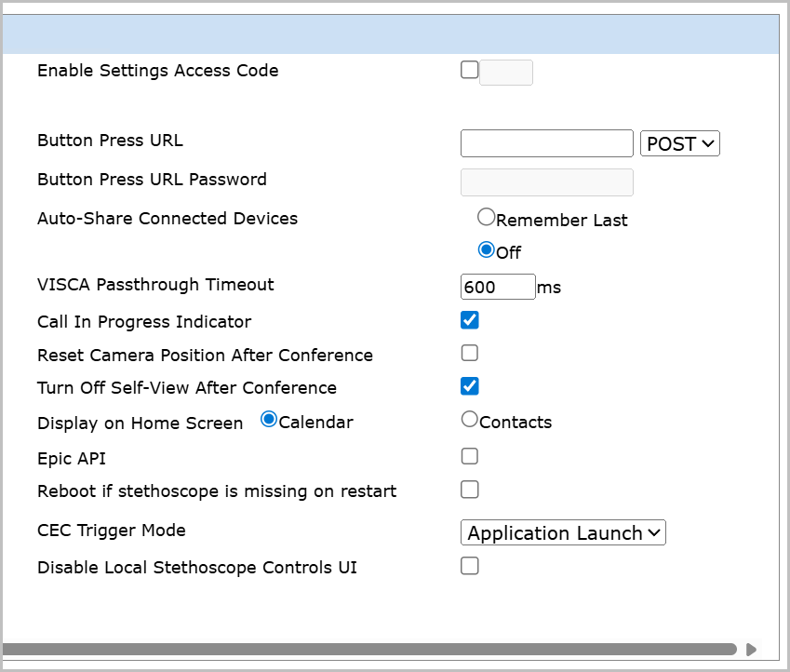Select Contacts for Home Screen display

[x=470, y=420]
